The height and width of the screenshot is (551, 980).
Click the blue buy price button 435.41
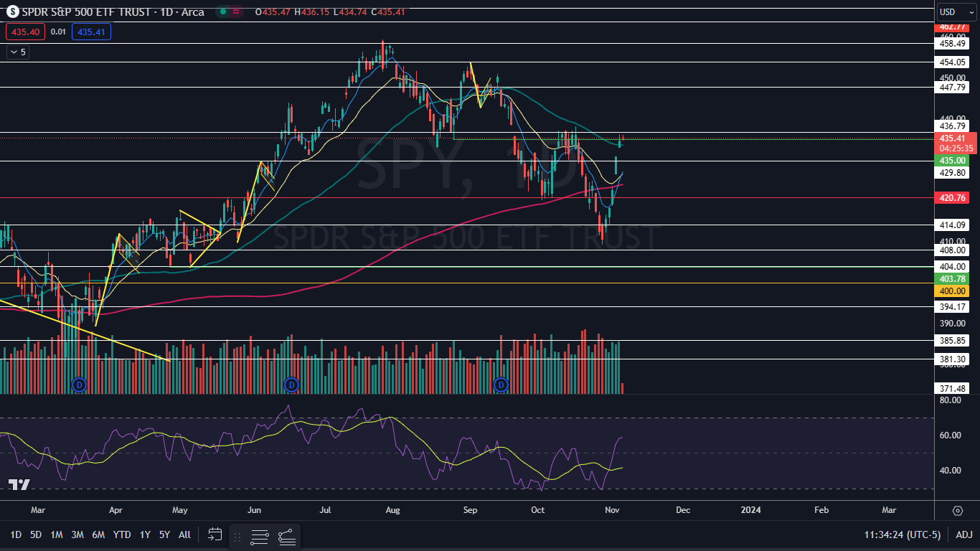[91, 32]
